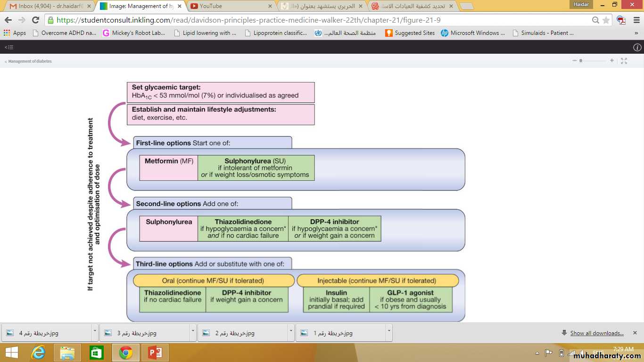Click the Internet Explorer taskbar icon

[38, 353]
